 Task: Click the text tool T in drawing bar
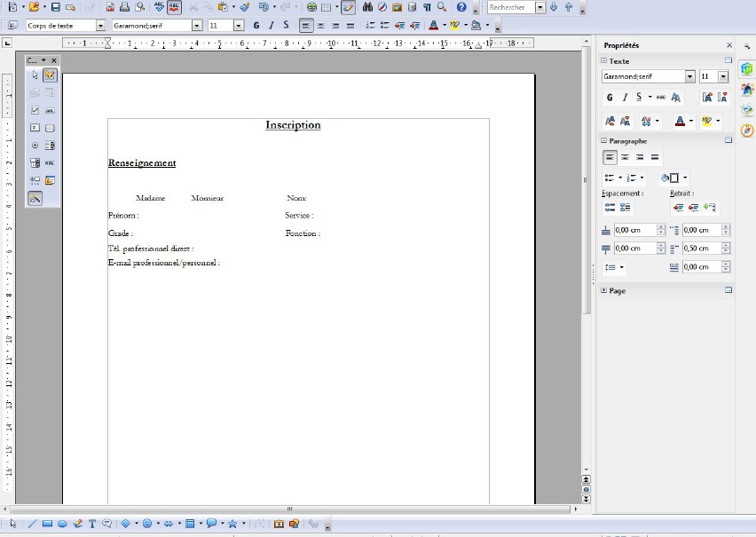[x=92, y=524]
